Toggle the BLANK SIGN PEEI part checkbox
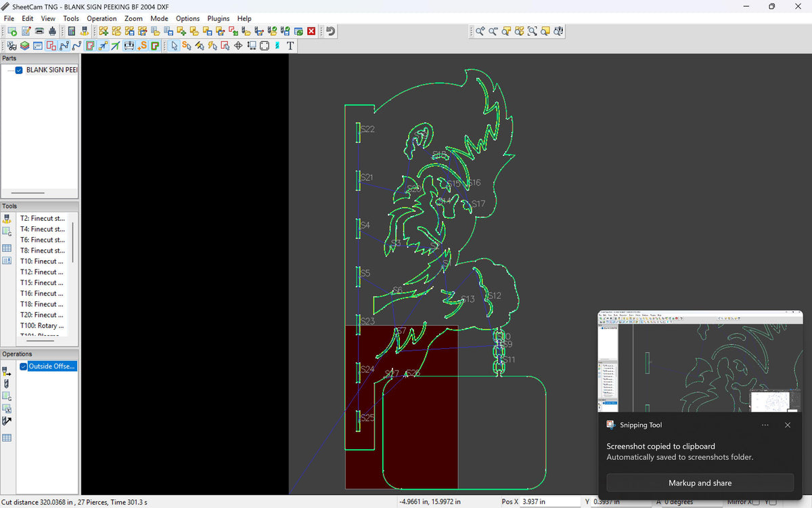 [x=19, y=70]
